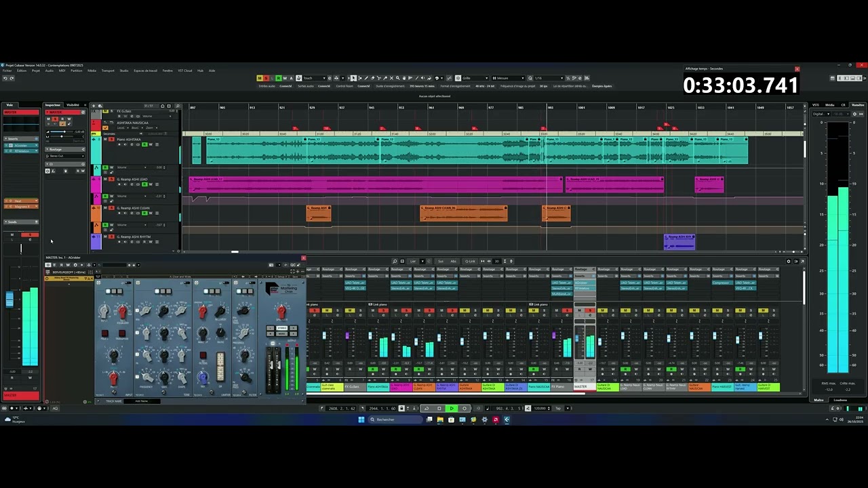868x488 pixels.
Task: Switch to the Visibilité tab
Action: tap(73, 105)
